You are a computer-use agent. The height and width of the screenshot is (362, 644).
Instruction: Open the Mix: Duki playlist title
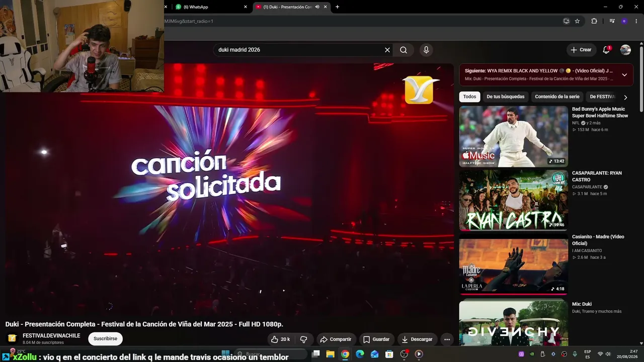pos(582,304)
